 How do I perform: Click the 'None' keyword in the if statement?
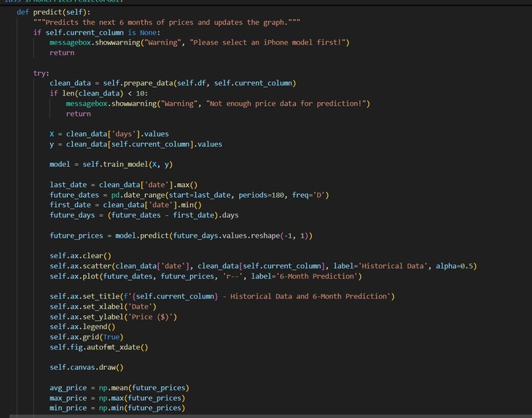point(148,33)
